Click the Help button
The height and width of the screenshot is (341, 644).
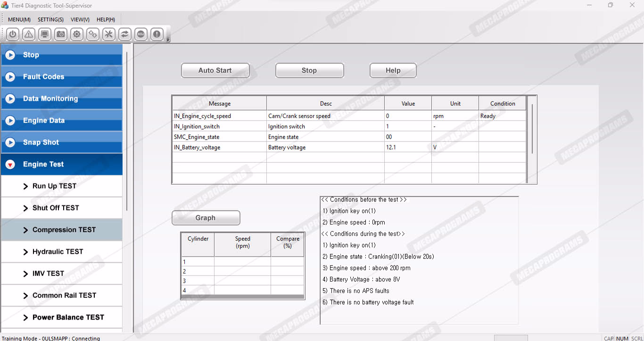pos(393,70)
